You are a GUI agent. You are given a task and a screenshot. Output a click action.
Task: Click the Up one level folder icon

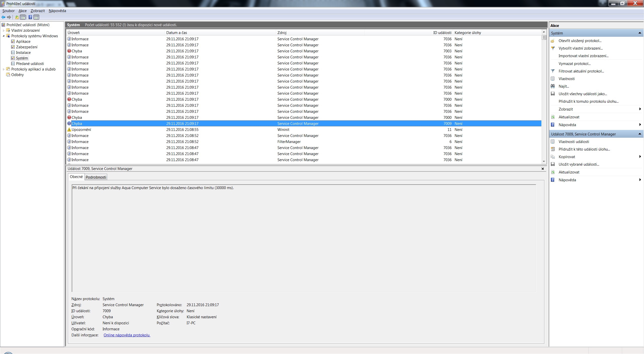click(x=17, y=17)
